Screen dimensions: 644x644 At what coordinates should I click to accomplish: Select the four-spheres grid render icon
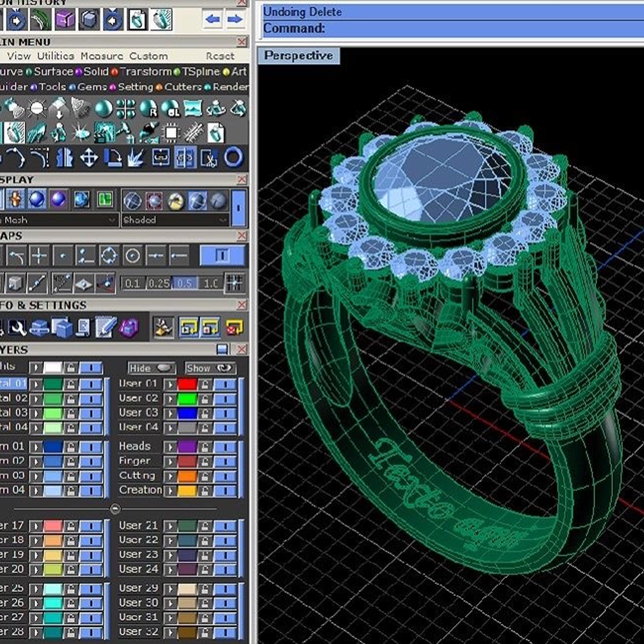[126, 109]
